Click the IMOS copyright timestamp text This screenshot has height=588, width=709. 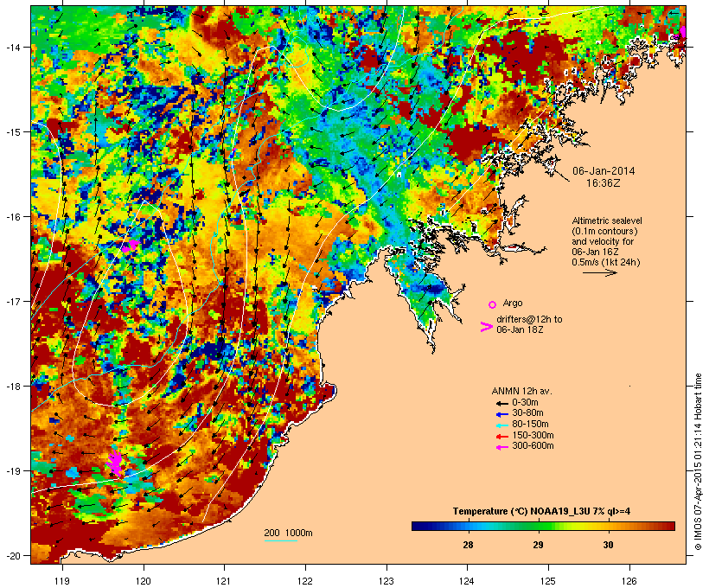click(x=698, y=462)
